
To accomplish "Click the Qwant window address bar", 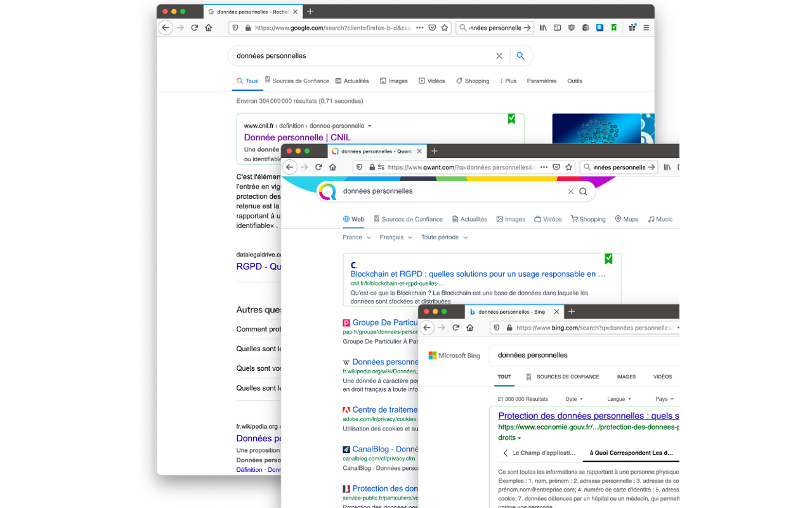I will click(x=463, y=167).
